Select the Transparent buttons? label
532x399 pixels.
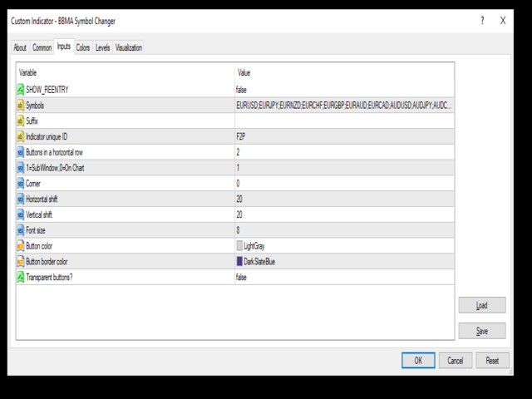point(49,277)
